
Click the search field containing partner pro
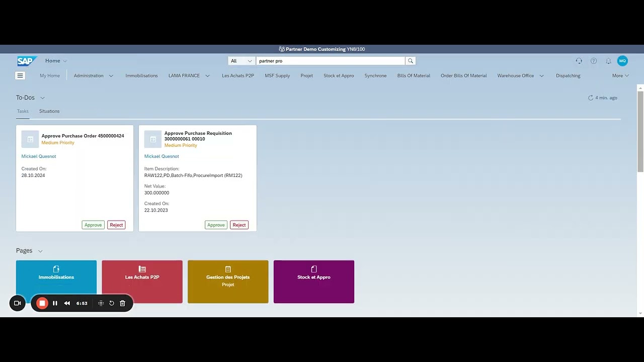(331, 61)
